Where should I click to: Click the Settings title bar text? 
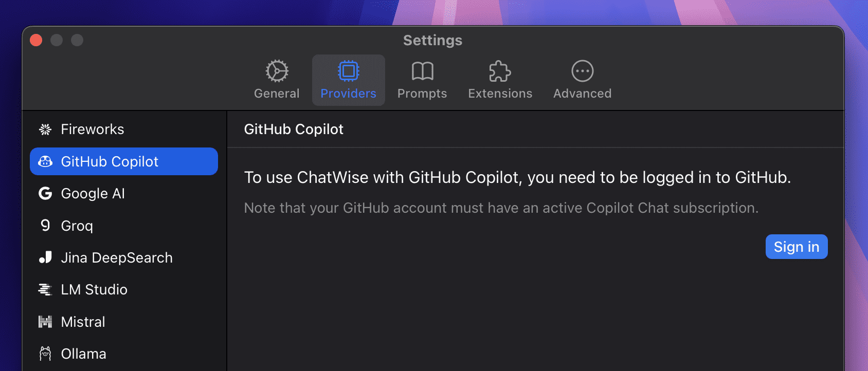point(432,40)
